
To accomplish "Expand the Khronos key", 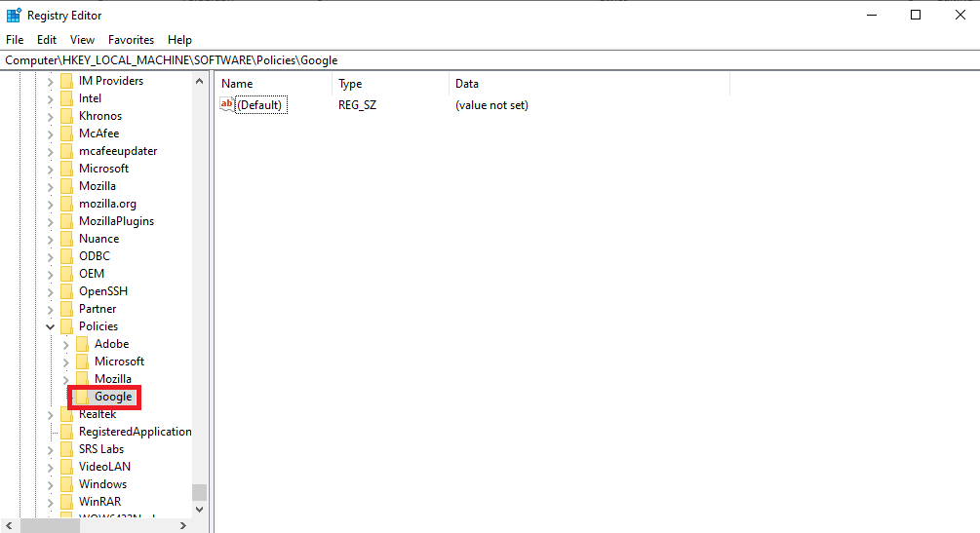I will (50, 116).
